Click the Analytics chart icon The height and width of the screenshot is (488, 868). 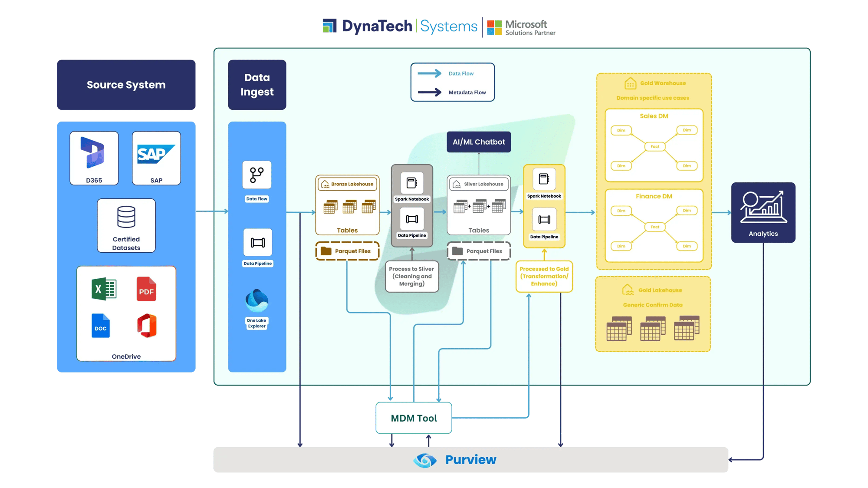(x=763, y=207)
